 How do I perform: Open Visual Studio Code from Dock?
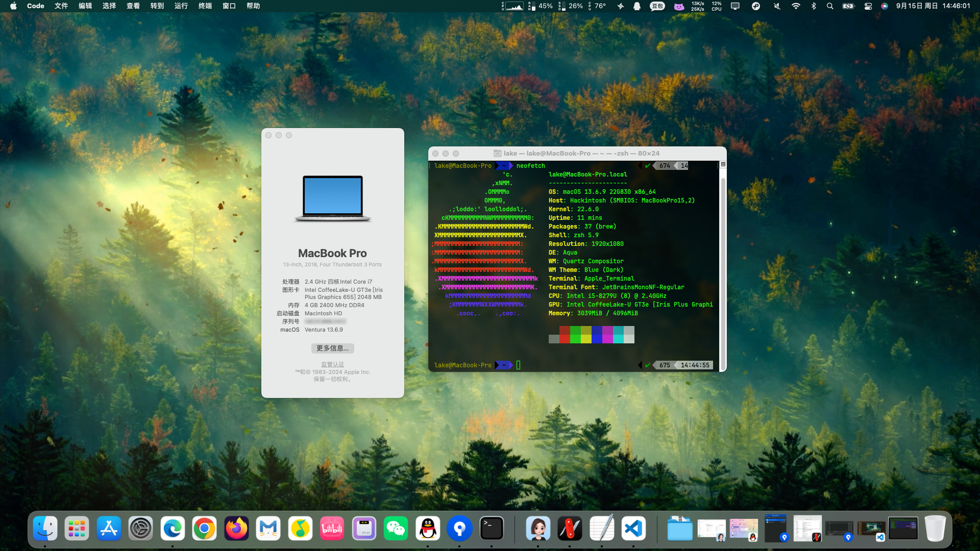(x=633, y=529)
